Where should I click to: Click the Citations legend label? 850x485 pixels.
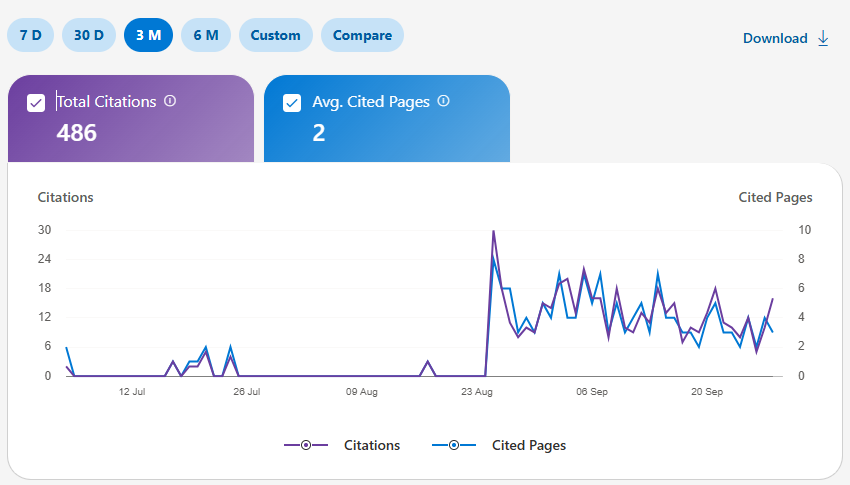[x=372, y=445]
